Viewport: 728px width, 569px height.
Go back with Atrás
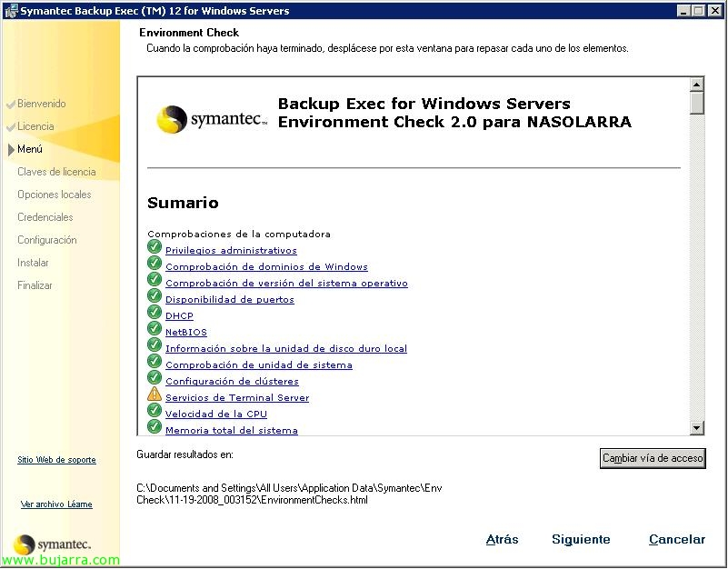502,539
